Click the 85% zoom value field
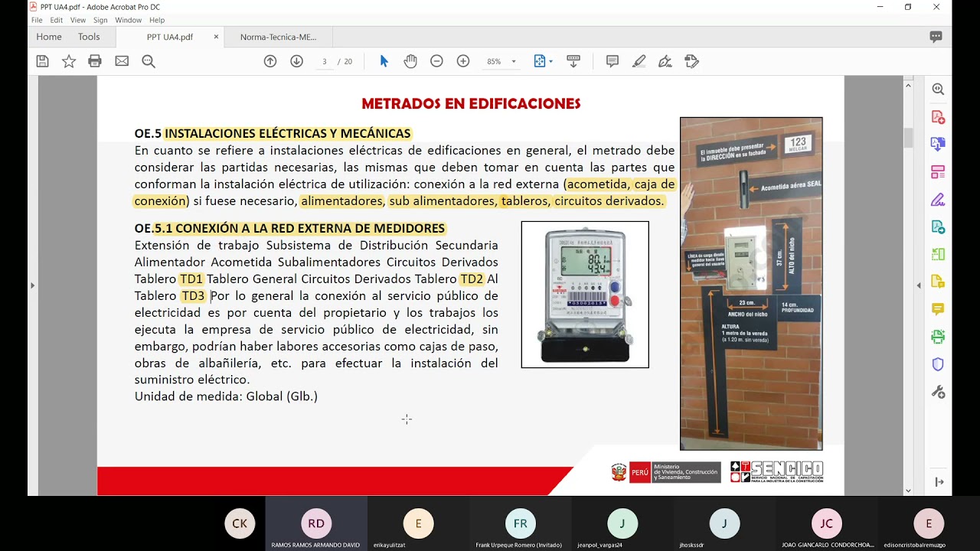 click(x=494, y=62)
